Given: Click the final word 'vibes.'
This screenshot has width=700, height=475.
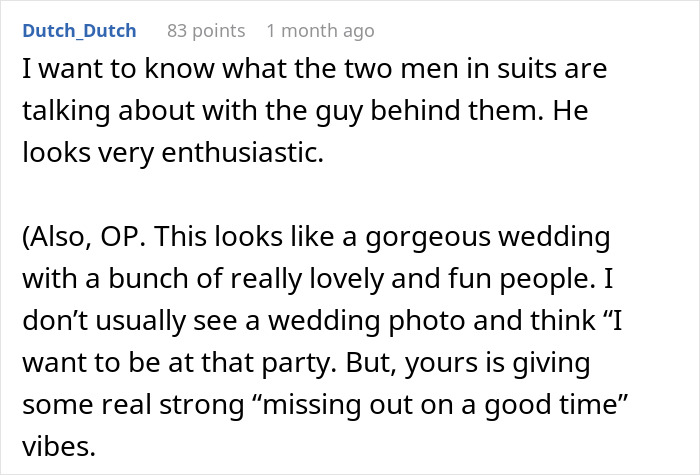Looking at the screenshot, I should click(x=59, y=446).
